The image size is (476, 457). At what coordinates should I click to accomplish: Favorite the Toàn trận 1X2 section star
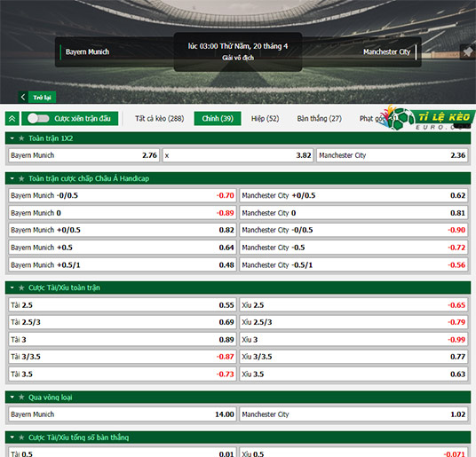tap(21, 138)
